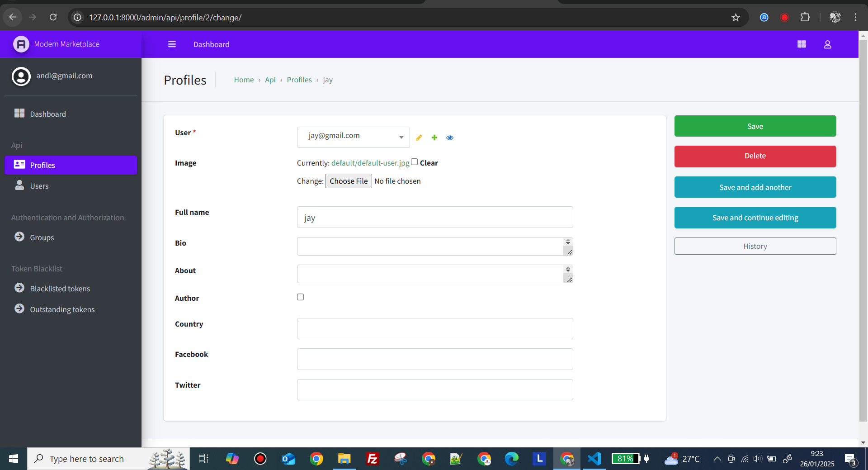Open Microsoft Edge from taskbar
The width and height of the screenshot is (868, 470).
pos(511,459)
